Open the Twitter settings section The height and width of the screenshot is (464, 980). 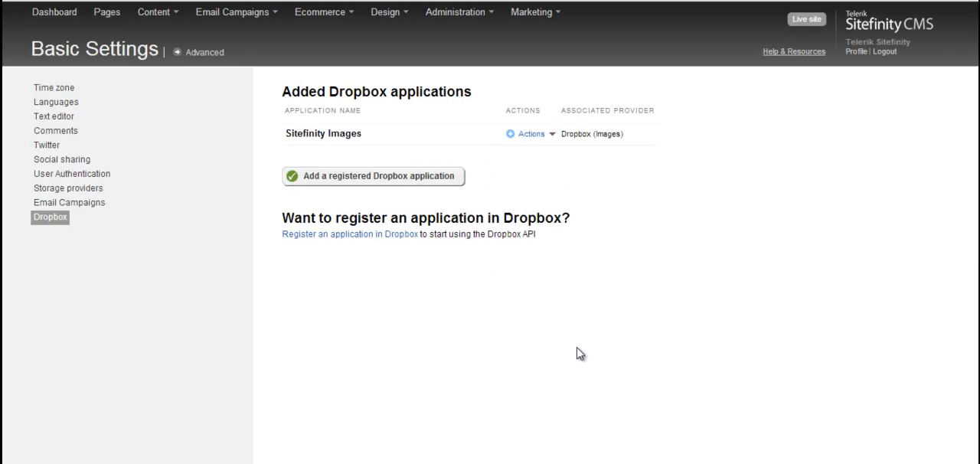pos(46,145)
